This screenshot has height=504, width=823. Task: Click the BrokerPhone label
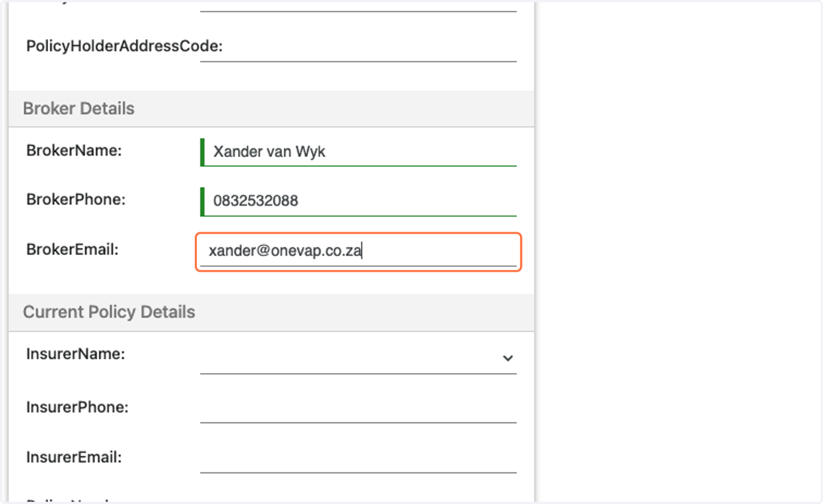click(x=76, y=200)
